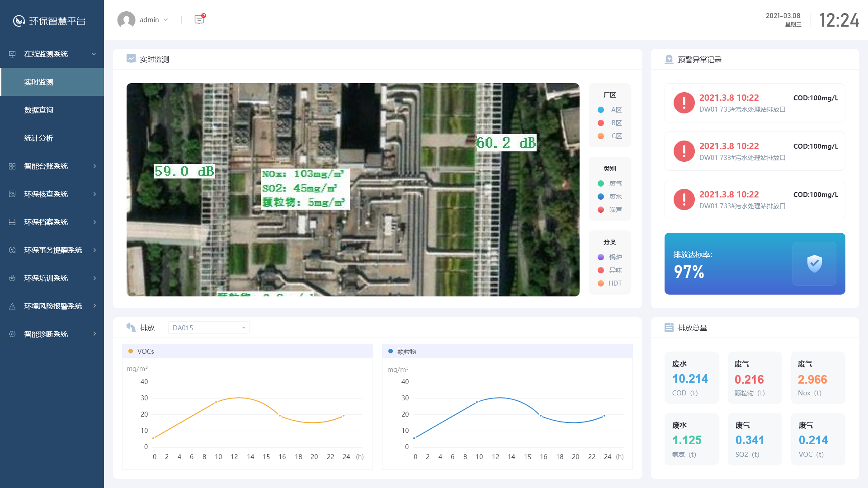Expand the 环境风险报警系统 menu chevron
868x488 pixels.
point(94,306)
